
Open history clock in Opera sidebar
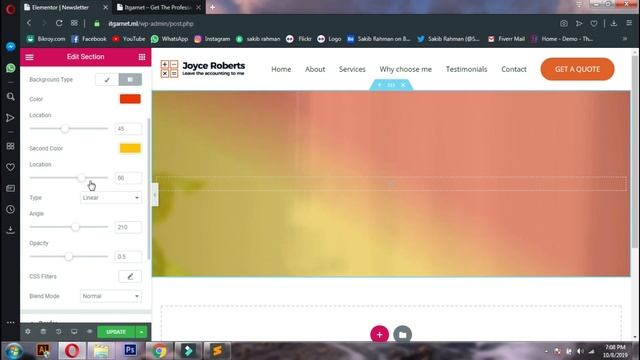(x=11, y=209)
